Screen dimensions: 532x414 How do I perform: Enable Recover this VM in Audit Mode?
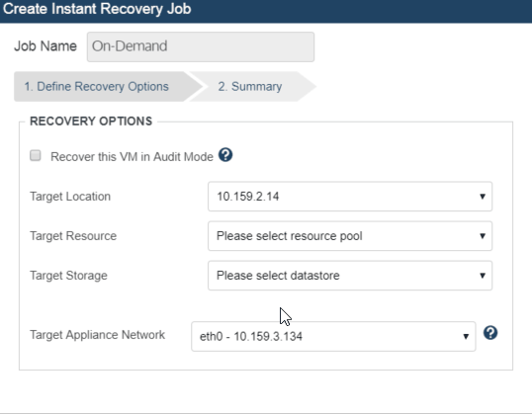pyautogui.click(x=36, y=156)
